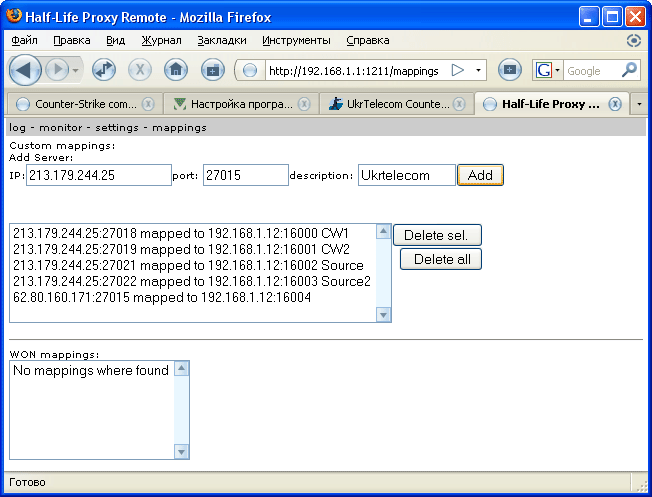This screenshot has height=497, width=652.
Task: Close the Настройка програ... tab
Action: 304,104
